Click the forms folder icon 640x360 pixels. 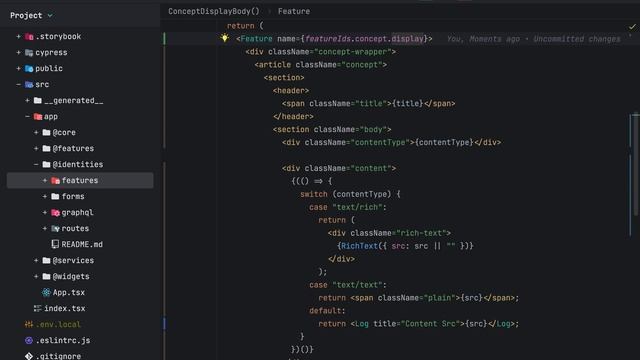[56, 197]
